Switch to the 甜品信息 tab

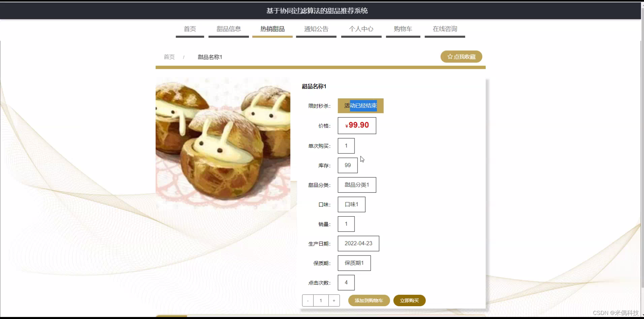pyautogui.click(x=228, y=29)
